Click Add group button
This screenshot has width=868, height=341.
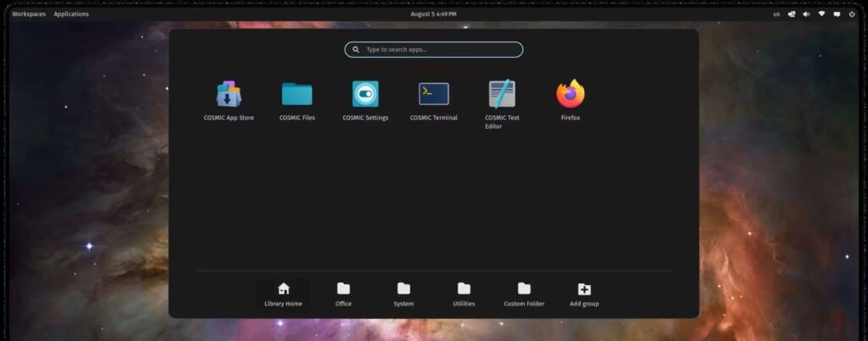[x=584, y=294]
